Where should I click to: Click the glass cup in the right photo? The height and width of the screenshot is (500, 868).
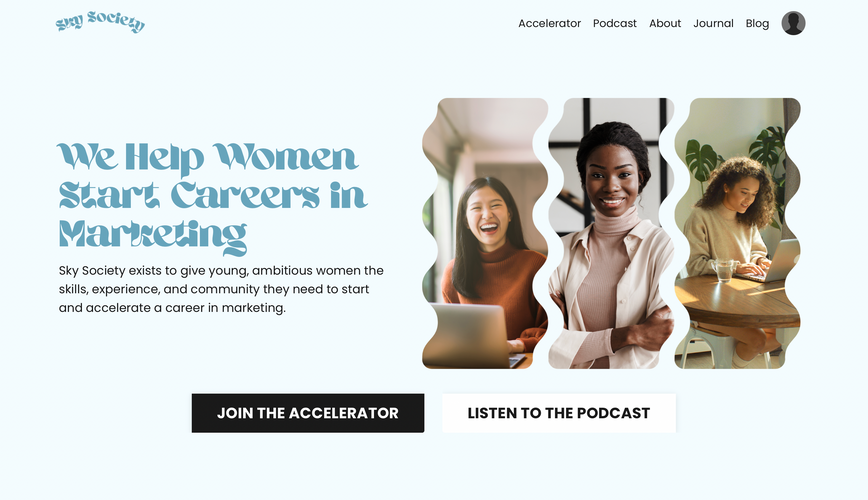tap(725, 271)
